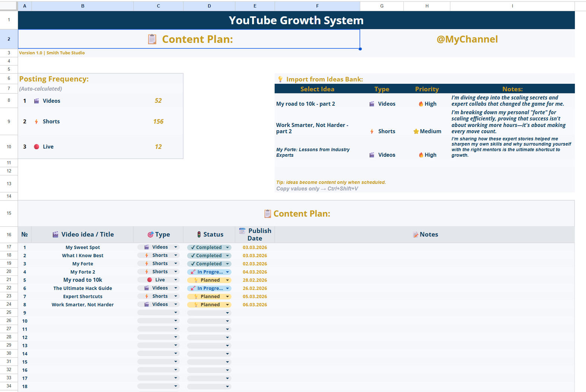Click the notes icon in the Notes column header
This screenshot has height=392, width=586.
click(x=415, y=235)
